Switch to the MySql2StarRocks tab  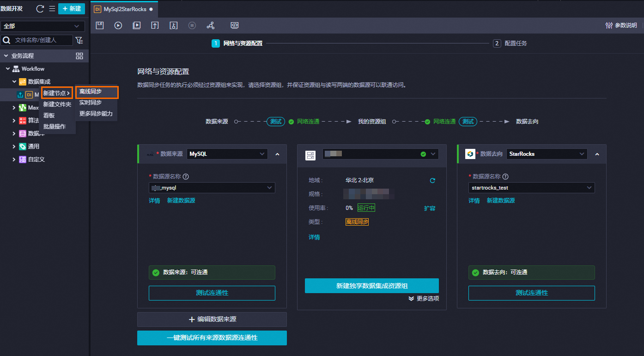coord(124,9)
